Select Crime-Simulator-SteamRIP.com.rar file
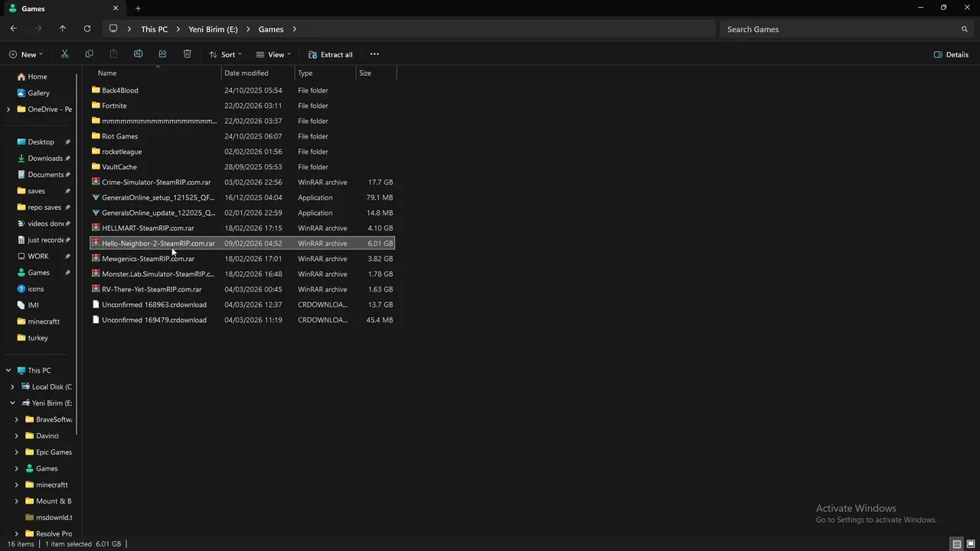 coord(242,182)
